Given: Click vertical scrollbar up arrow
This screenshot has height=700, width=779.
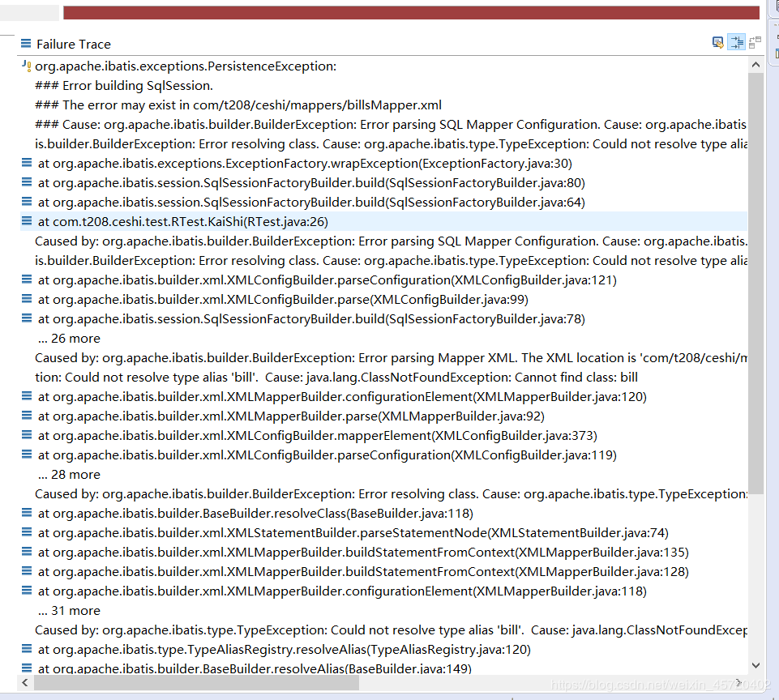Looking at the screenshot, I should pos(755,65).
